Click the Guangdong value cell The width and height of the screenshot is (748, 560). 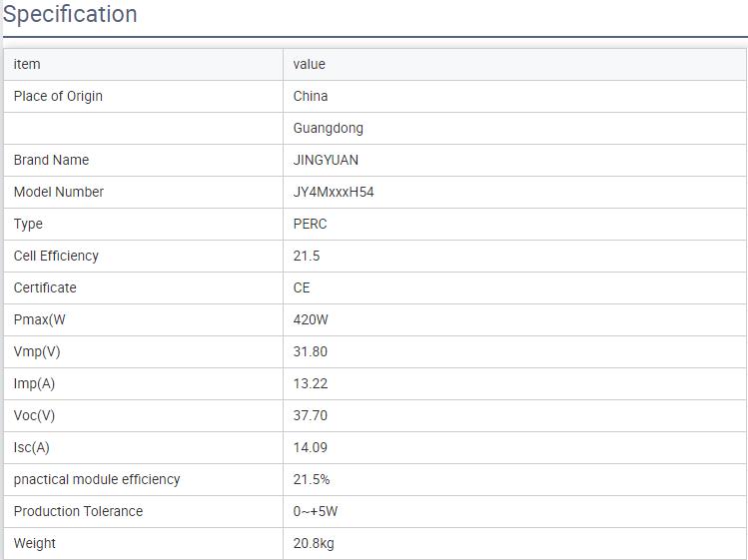click(x=328, y=128)
